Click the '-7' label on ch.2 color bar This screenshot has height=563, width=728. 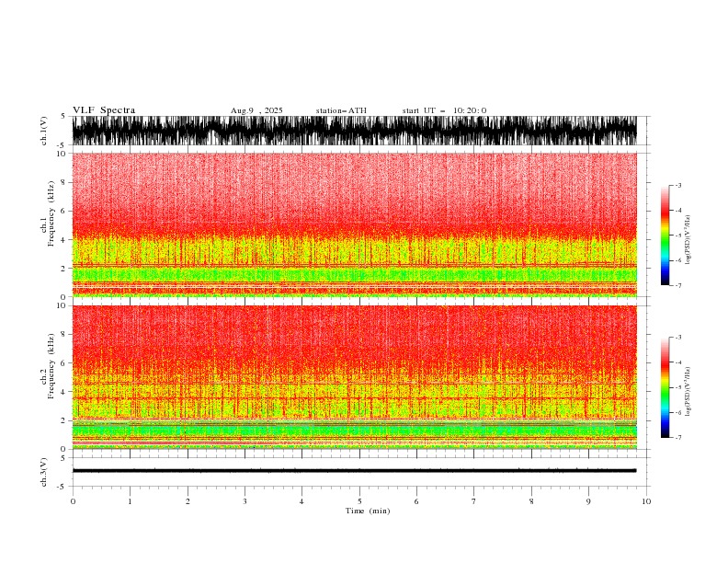click(677, 438)
